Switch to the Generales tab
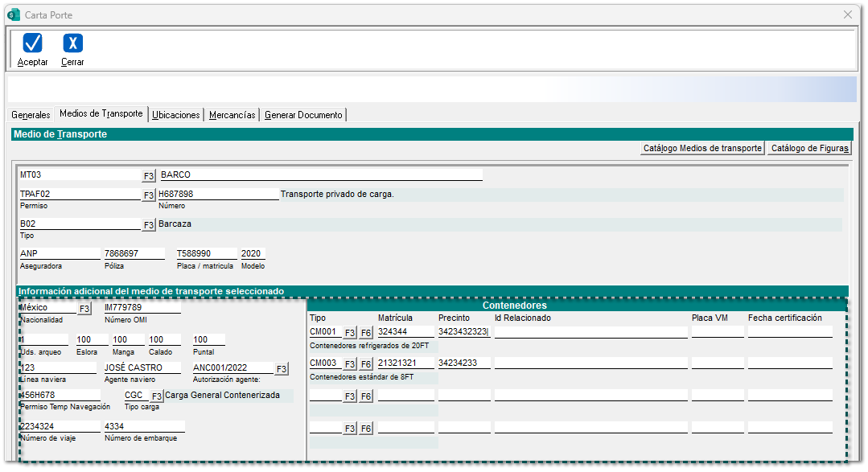 tap(31, 115)
